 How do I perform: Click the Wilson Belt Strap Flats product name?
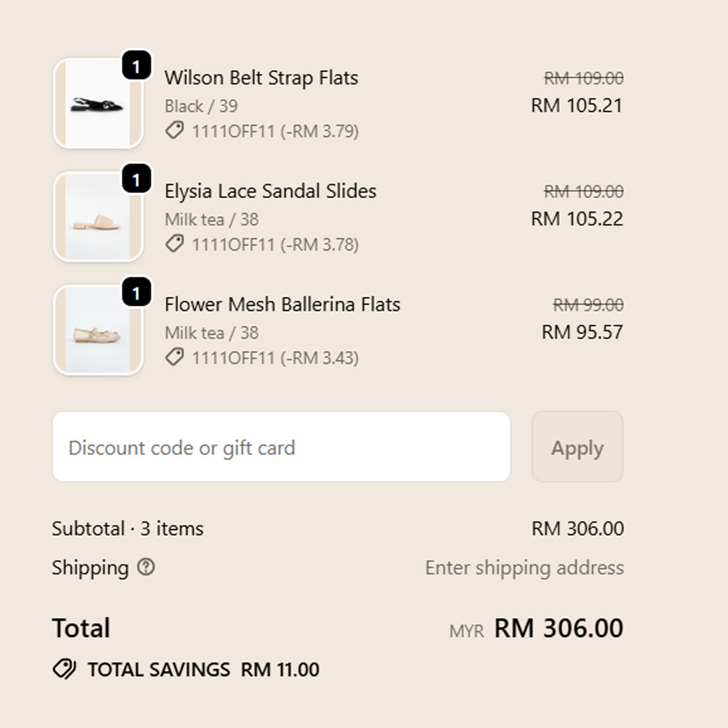coord(261,78)
